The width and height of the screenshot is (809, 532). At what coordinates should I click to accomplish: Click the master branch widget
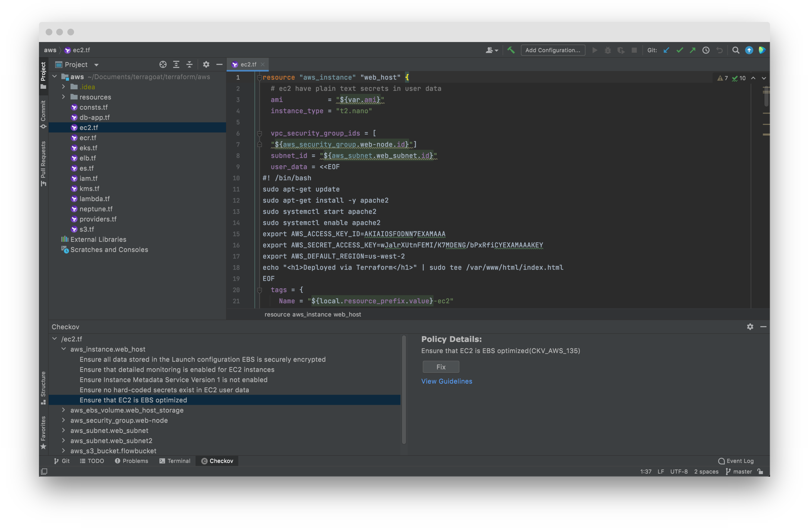point(739,471)
